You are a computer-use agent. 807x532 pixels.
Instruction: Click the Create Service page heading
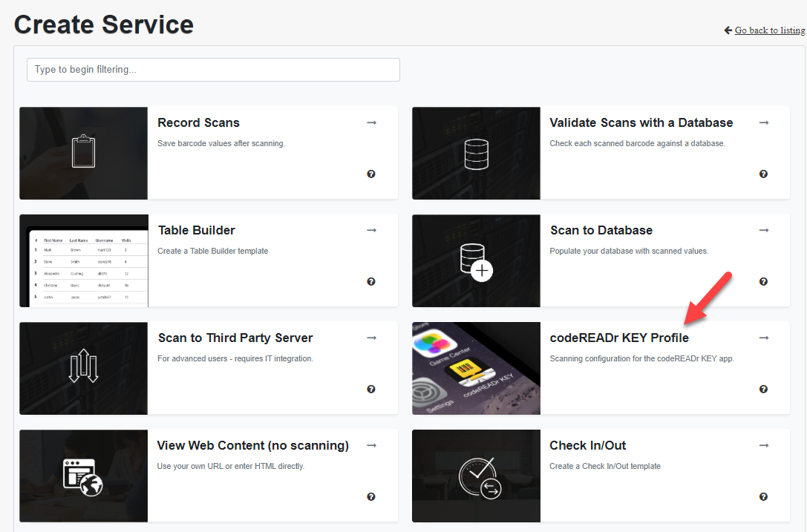pos(104,24)
